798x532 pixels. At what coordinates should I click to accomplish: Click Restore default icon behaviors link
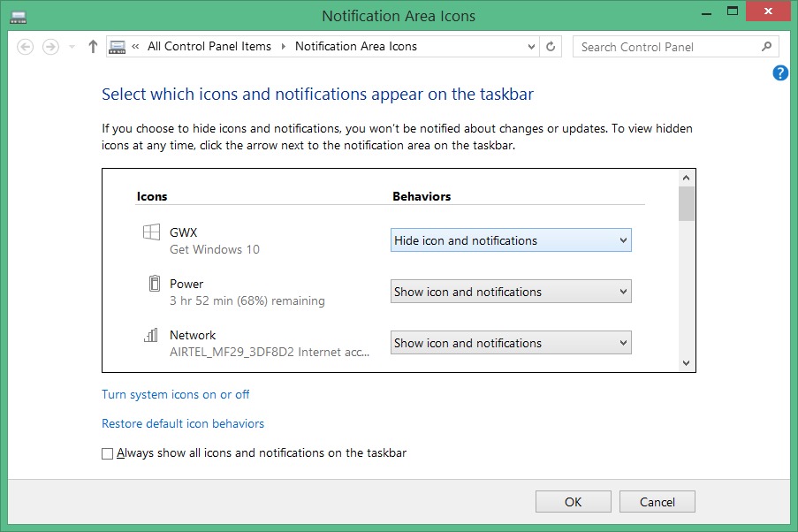tap(183, 423)
